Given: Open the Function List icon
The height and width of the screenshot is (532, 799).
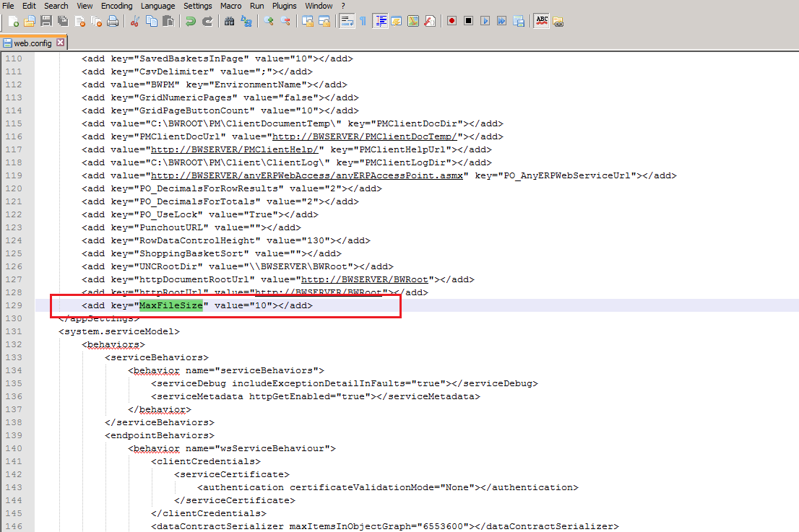Looking at the screenshot, I should [x=430, y=22].
